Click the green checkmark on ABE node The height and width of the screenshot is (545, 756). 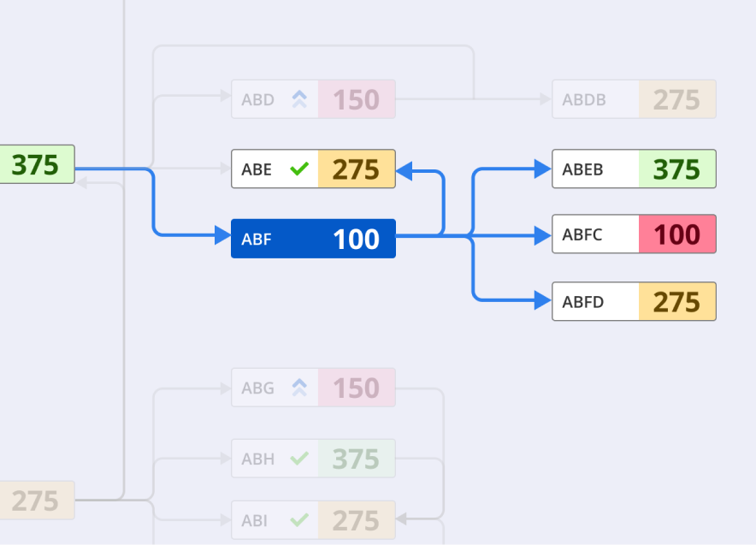click(x=298, y=169)
